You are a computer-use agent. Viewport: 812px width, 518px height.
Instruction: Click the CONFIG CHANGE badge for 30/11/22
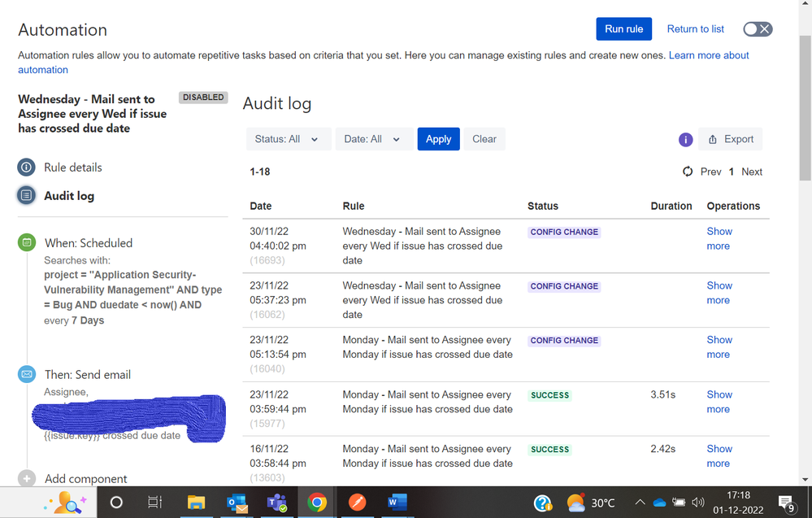coord(564,232)
